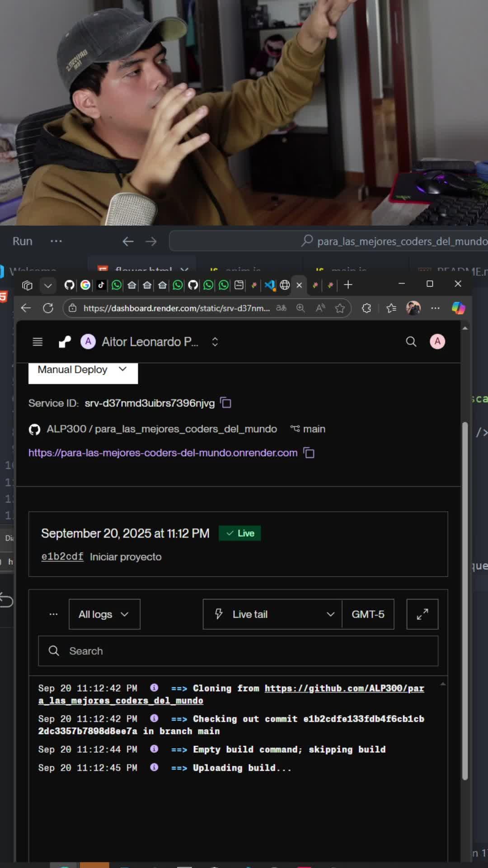488x868 pixels.
Task: Click the Sep 20 11:12:44 PM log timestamp
Action: [88, 750]
